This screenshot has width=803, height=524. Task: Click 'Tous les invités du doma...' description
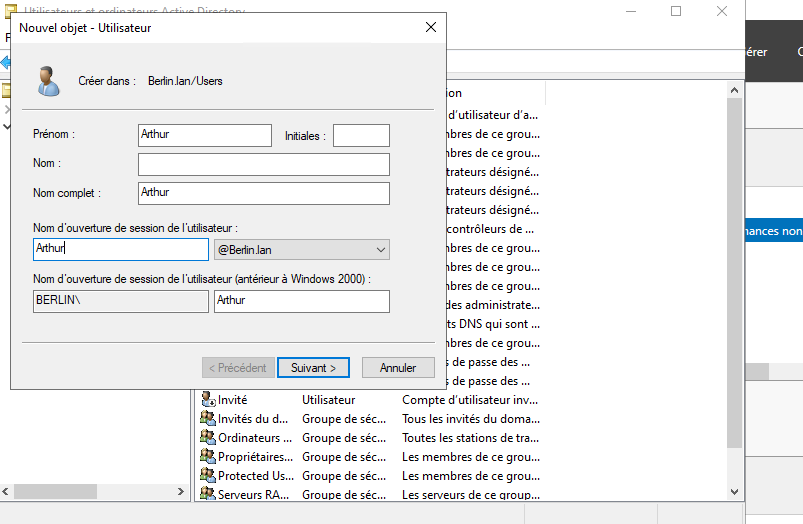471,418
